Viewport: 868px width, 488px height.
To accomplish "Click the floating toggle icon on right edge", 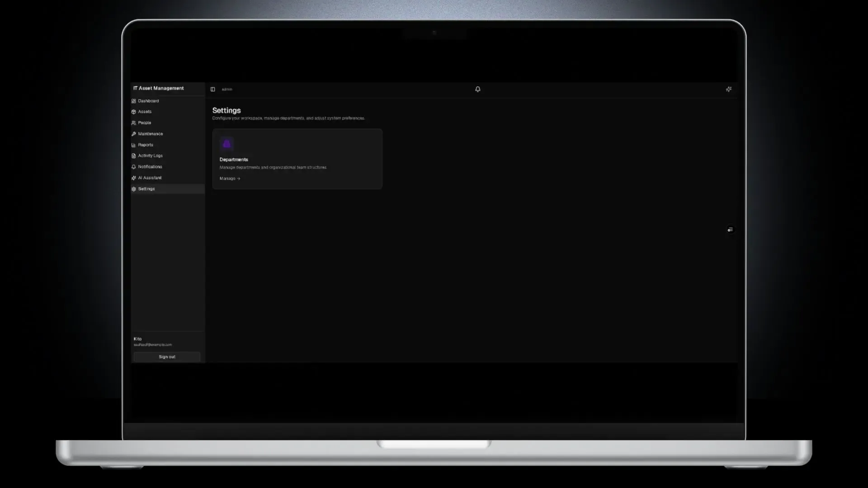I will click(x=730, y=230).
